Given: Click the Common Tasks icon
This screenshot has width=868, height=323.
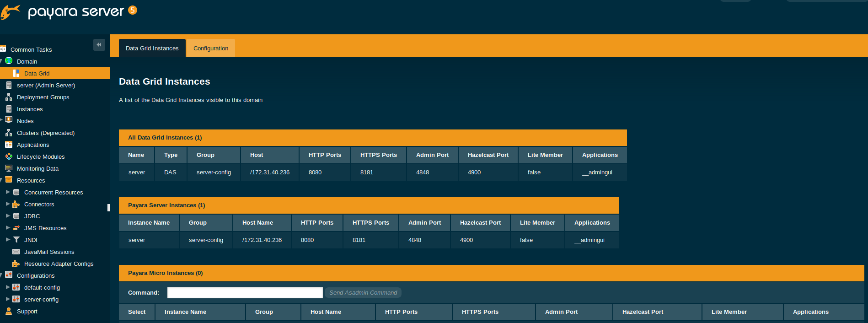Looking at the screenshot, I should 3,49.
